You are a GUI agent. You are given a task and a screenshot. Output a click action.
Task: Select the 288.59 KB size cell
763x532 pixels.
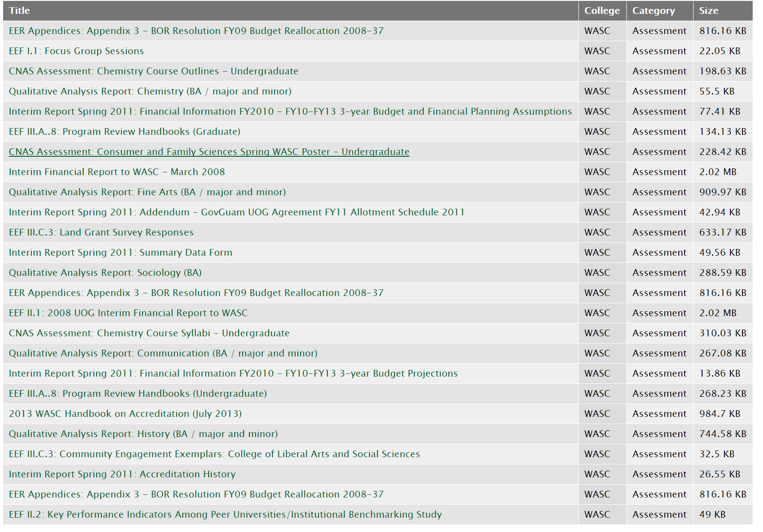tap(723, 273)
